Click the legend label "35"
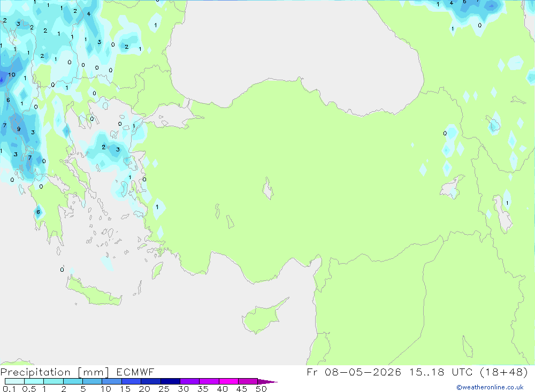535x392 pixels. point(203,389)
